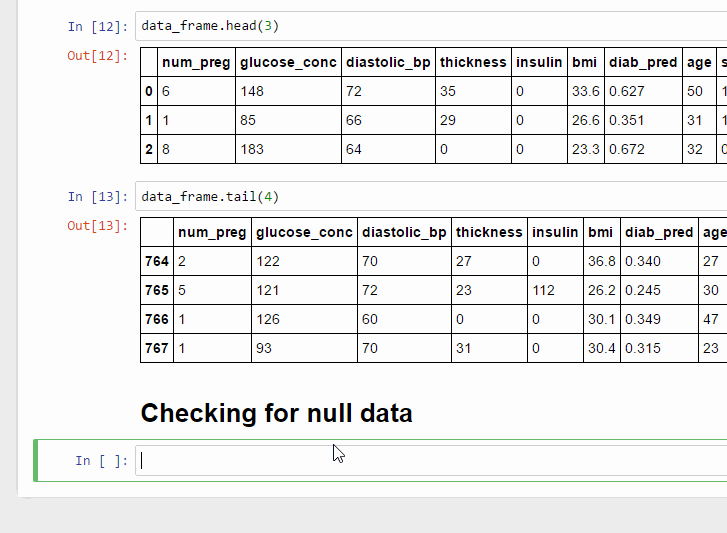Click the Out[13] prompt label
This screenshot has width=727, height=533.
click(98, 226)
